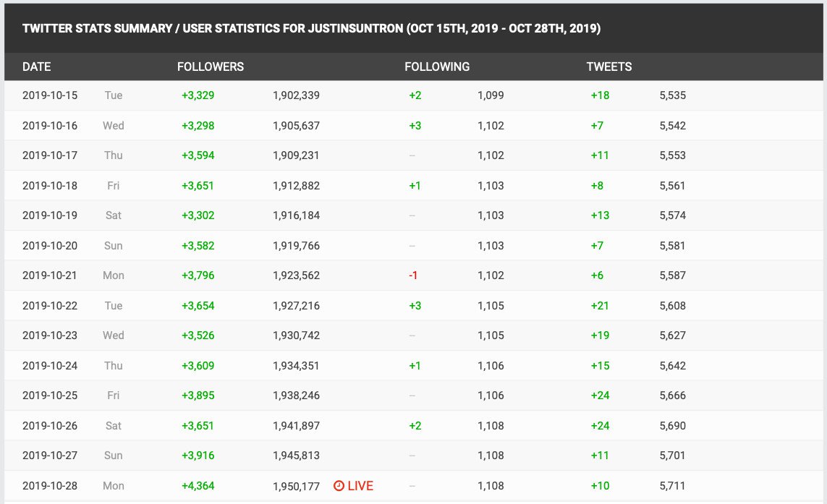Select the date 2019-10-25
The width and height of the screenshot is (827, 504).
coord(50,396)
